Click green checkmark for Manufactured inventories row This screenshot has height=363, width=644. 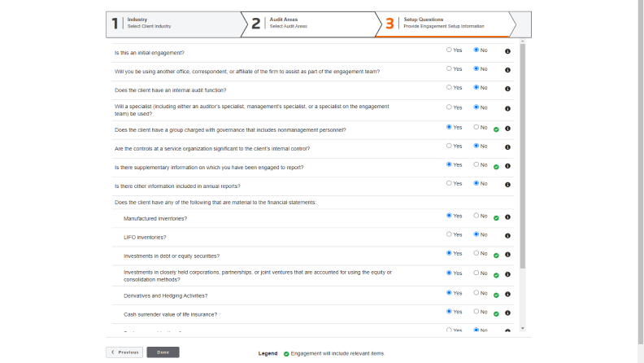click(496, 216)
